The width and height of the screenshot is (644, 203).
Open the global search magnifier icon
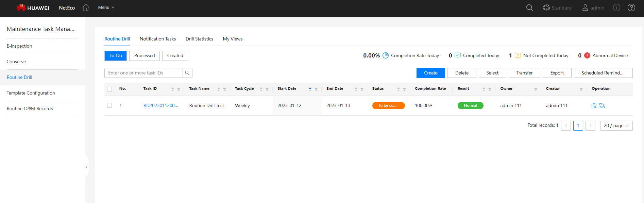[529, 7]
